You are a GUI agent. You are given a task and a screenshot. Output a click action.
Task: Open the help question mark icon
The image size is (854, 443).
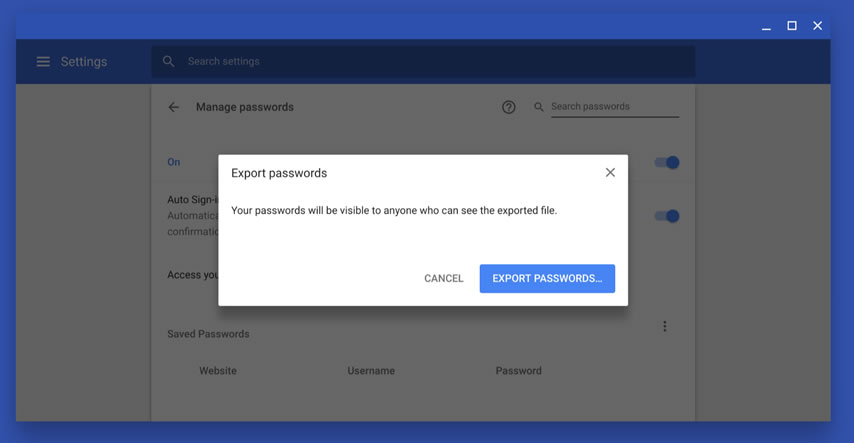[x=509, y=107]
